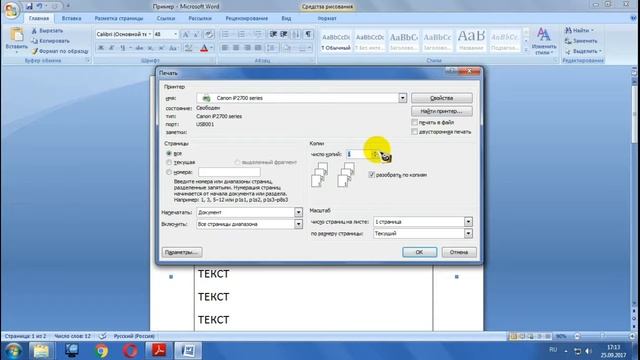Viewport: 640px width, 360px height.
Task: Switch to the Рассылки ribbon tab
Action: point(200,18)
